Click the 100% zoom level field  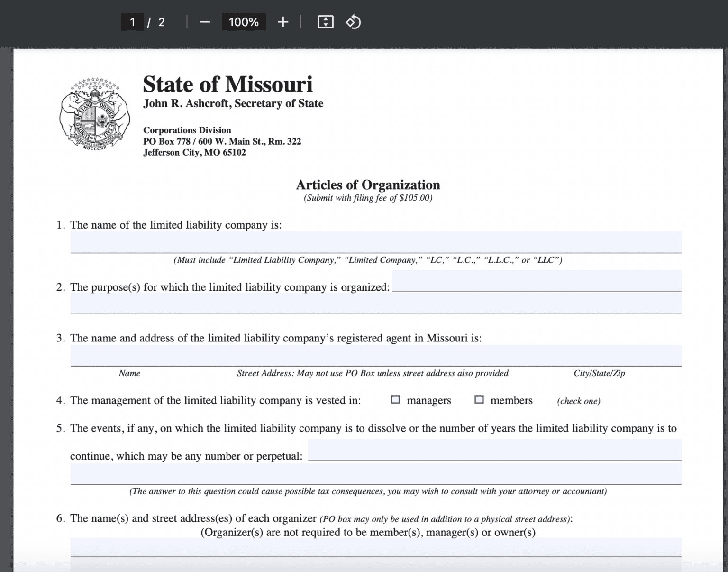coord(244,22)
